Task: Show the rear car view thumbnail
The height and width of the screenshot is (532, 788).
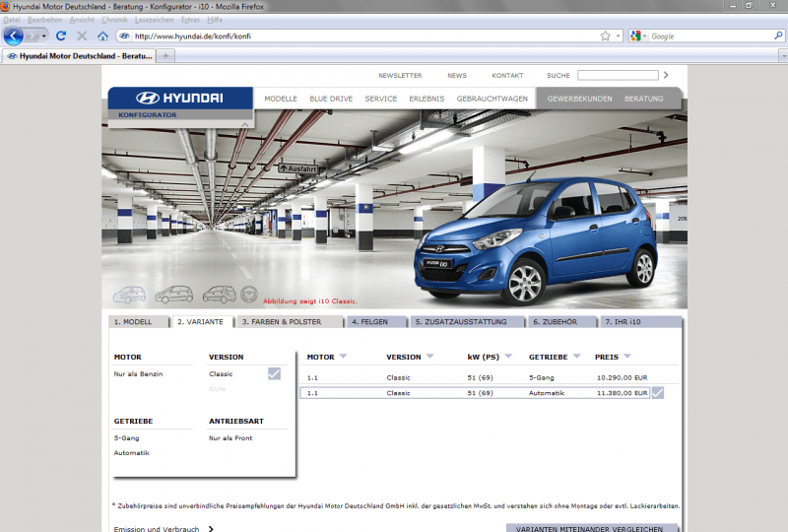Action: (x=219, y=295)
